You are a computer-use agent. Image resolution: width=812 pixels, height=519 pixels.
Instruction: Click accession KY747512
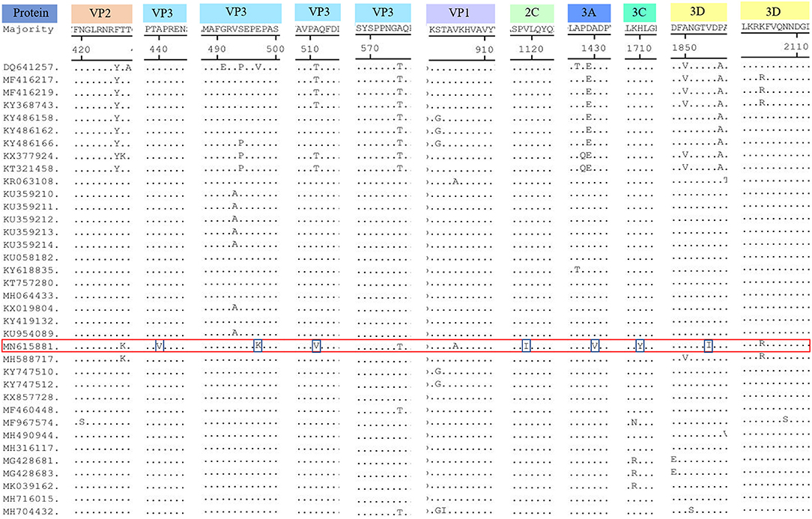[31, 385]
